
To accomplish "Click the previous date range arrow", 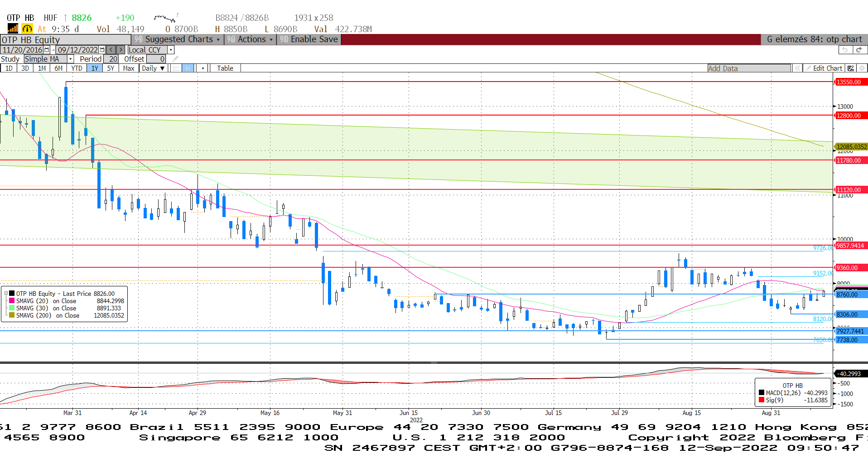I will click(111, 50).
